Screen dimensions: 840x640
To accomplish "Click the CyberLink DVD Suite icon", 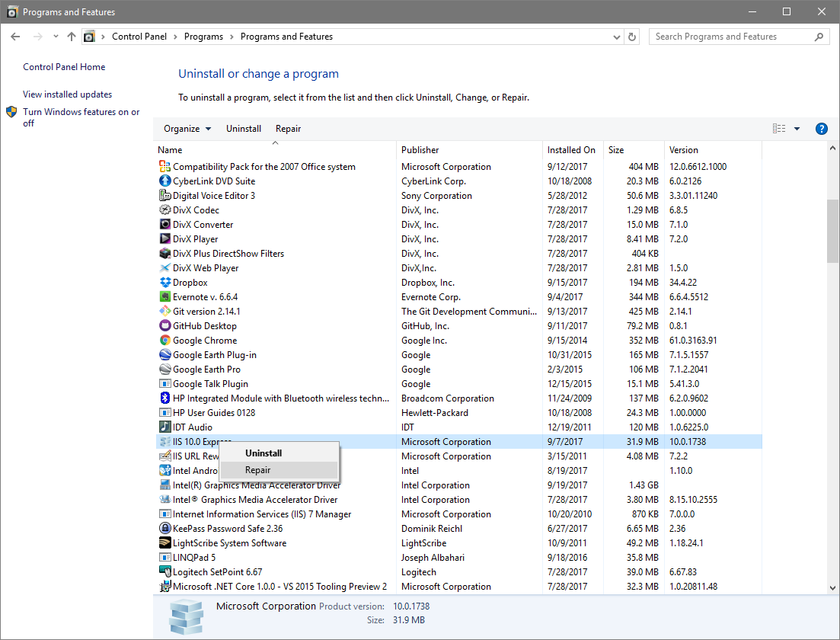I will point(165,181).
